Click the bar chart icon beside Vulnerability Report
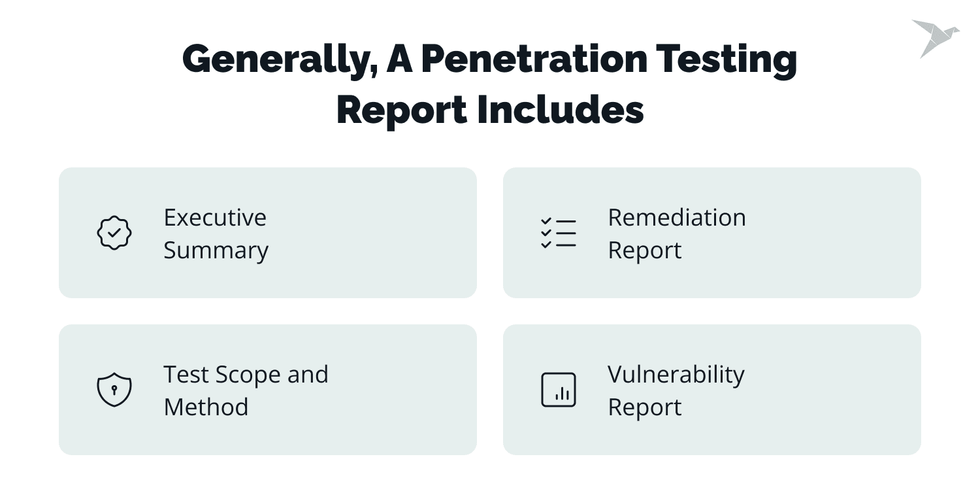The image size is (980, 497). 559,390
